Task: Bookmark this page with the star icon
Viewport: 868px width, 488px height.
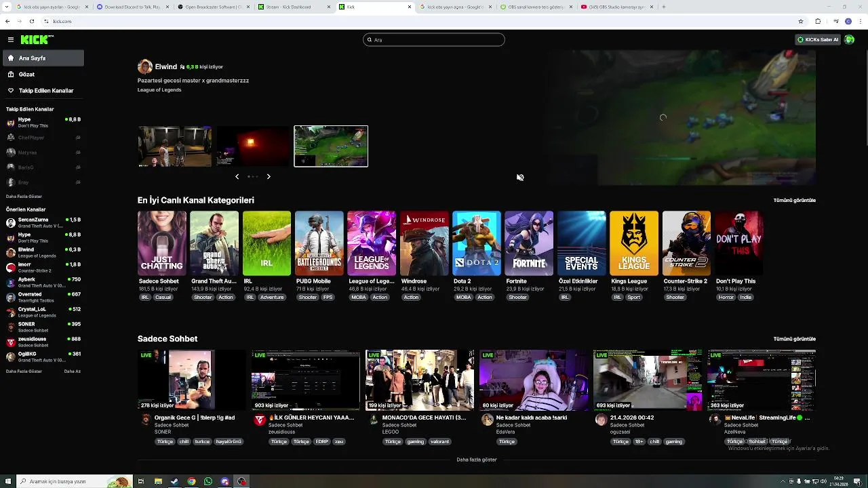Action: click(x=801, y=21)
